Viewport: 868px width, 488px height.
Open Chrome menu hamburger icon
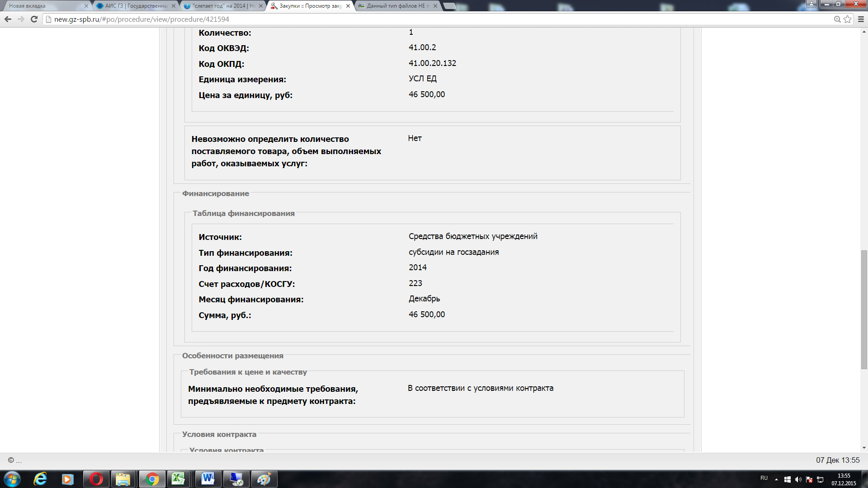point(861,19)
